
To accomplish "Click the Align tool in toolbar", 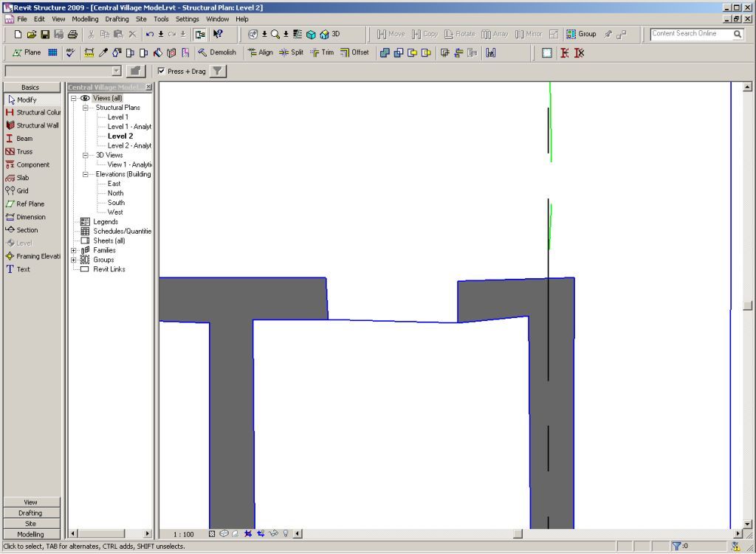I will pyautogui.click(x=260, y=52).
